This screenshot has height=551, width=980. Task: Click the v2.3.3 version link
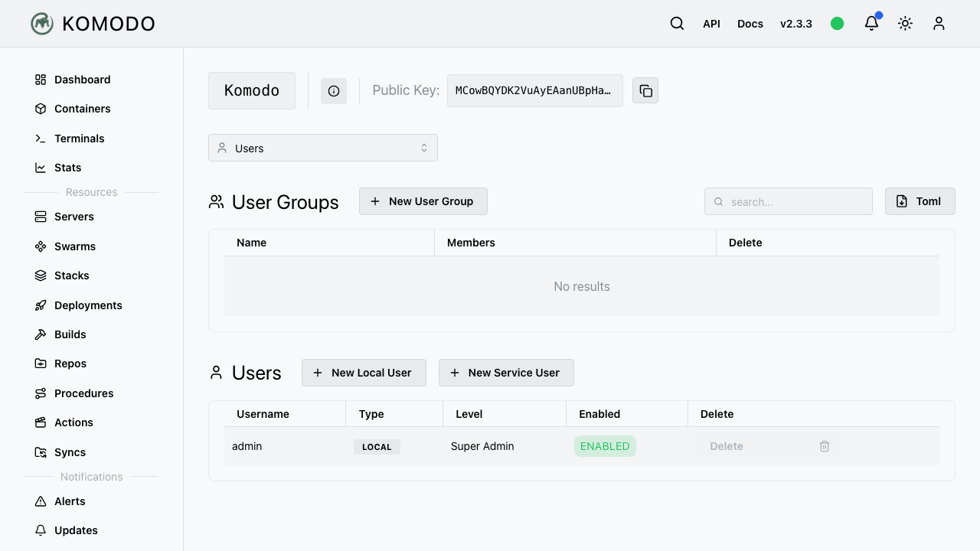(796, 24)
